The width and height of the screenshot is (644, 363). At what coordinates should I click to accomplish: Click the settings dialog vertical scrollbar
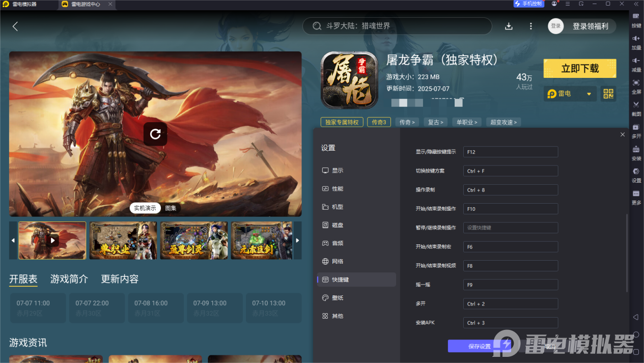(627, 253)
